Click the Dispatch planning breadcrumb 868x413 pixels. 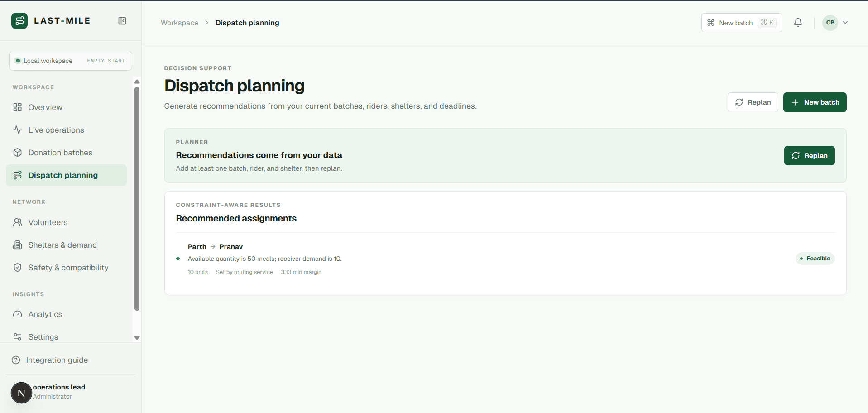coord(247,23)
